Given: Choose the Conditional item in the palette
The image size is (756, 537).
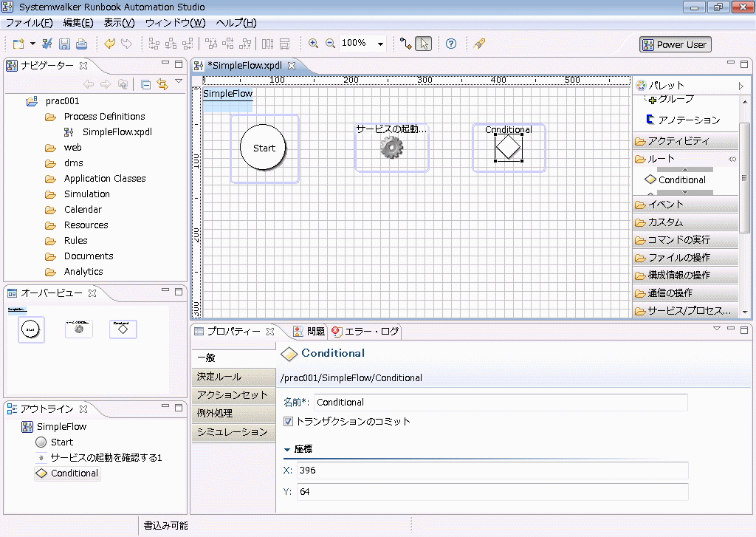Looking at the screenshot, I should tap(676, 180).
